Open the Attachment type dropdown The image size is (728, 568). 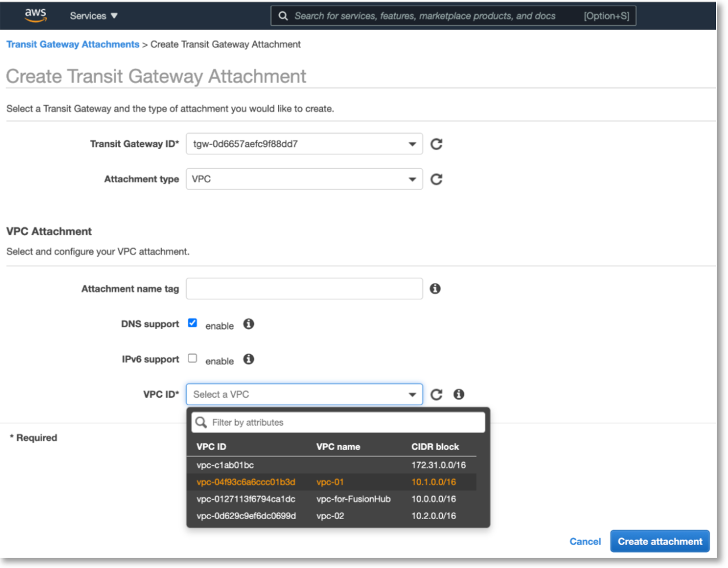point(304,179)
